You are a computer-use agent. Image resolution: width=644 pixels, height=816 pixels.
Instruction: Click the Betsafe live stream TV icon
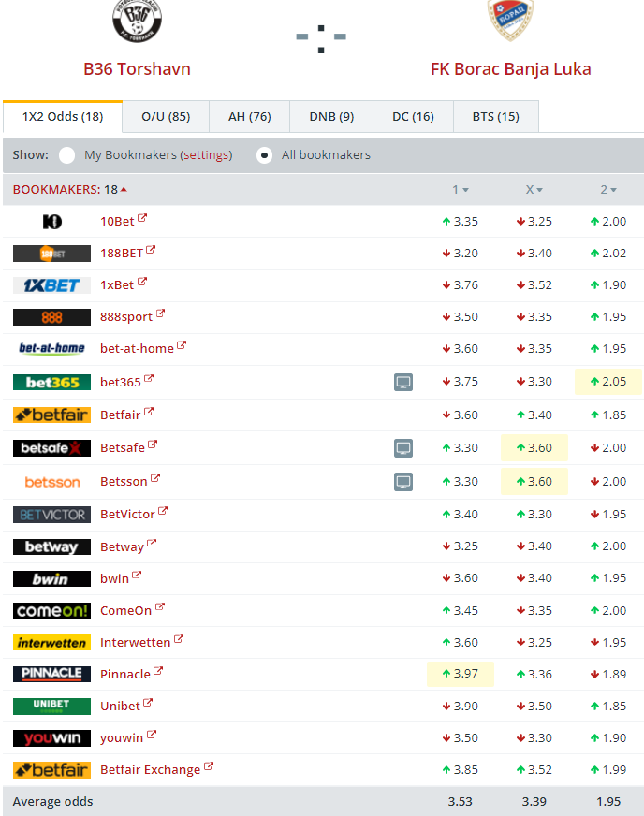[x=403, y=448]
